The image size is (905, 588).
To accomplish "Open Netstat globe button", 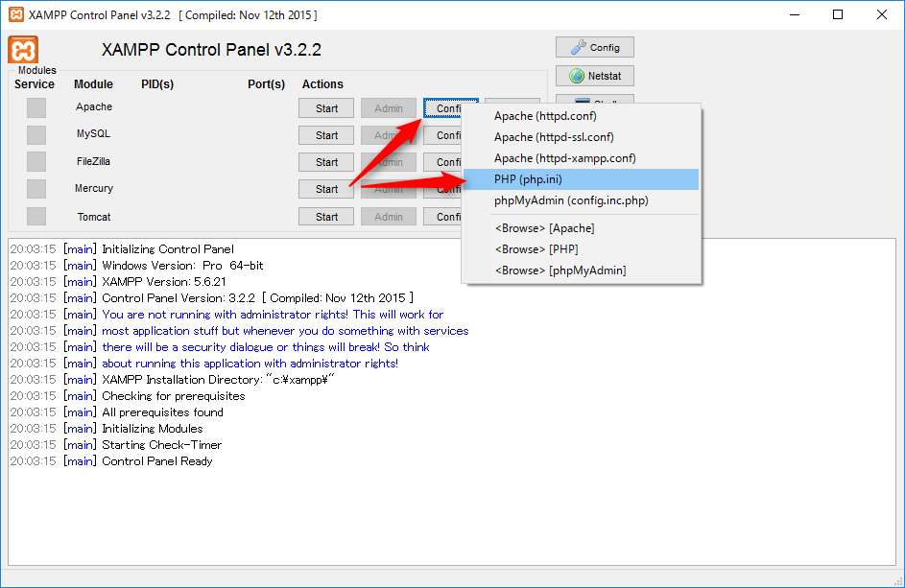I will [x=594, y=76].
